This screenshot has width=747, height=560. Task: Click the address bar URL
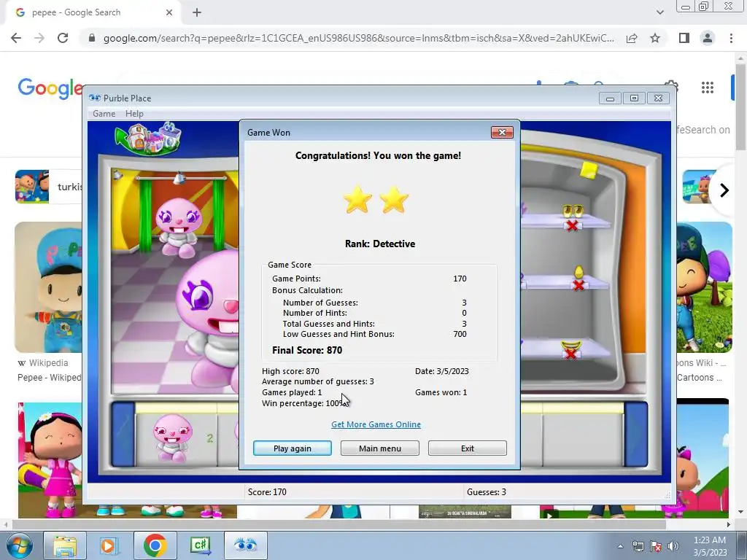coord(358,38)
